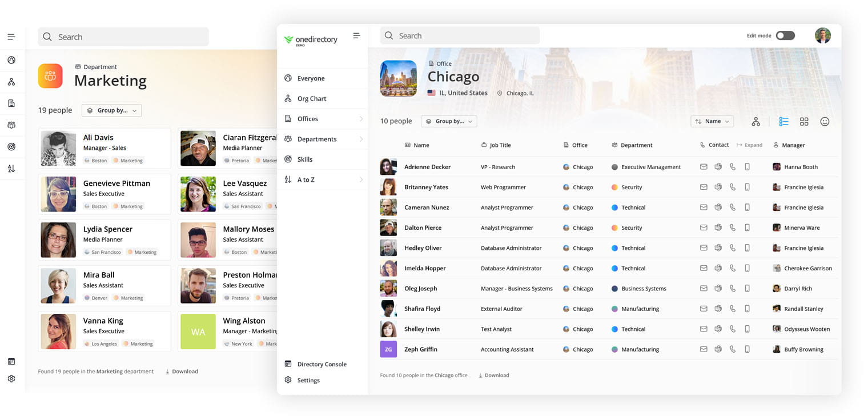This screenshot has height=419, width=868.
Task: Click inside the Search field above Chicago
Action: [460, 35]
